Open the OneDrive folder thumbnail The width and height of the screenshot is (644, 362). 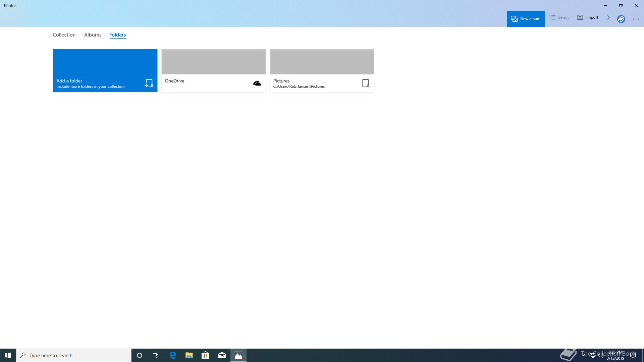[214, 62]
